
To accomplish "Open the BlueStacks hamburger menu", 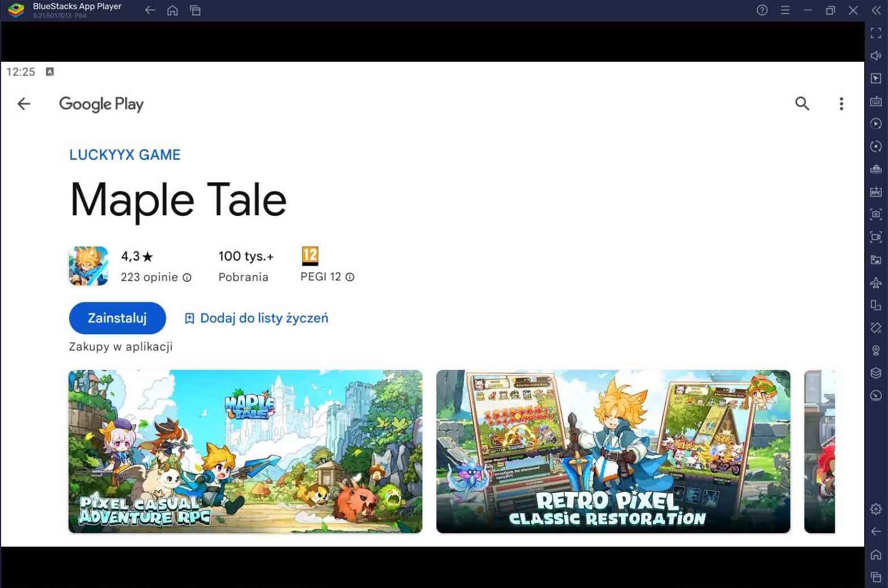I will pos(785,10).
